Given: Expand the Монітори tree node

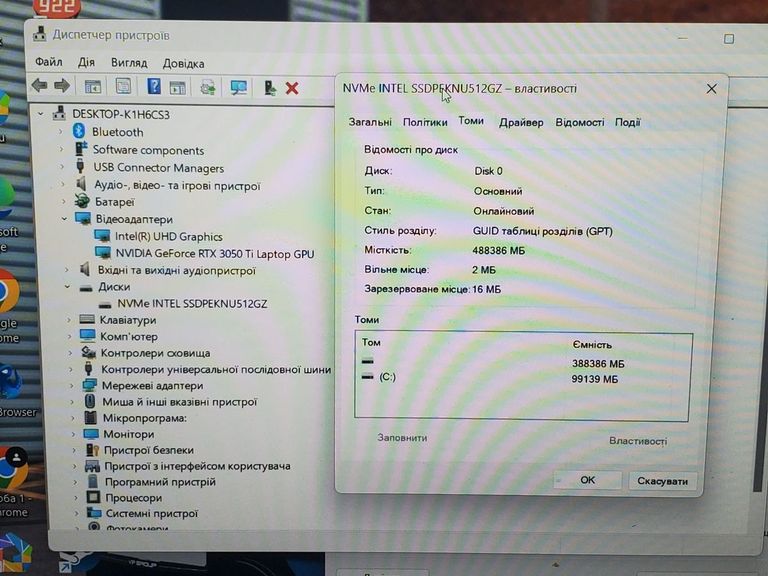Looking at the screenshot, I should 73,434.
